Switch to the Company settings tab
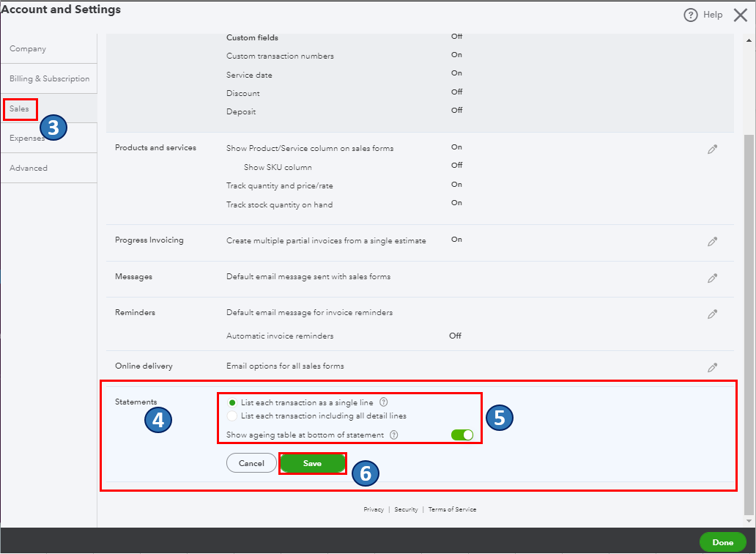 [x=27, y=48]
